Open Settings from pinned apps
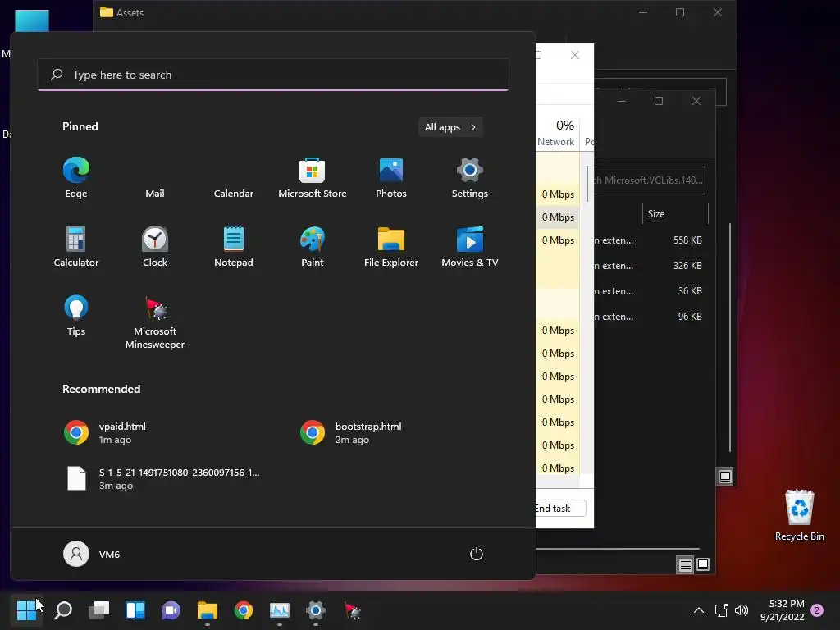Screen dimensions: 840x630 [x=470, y=178]
